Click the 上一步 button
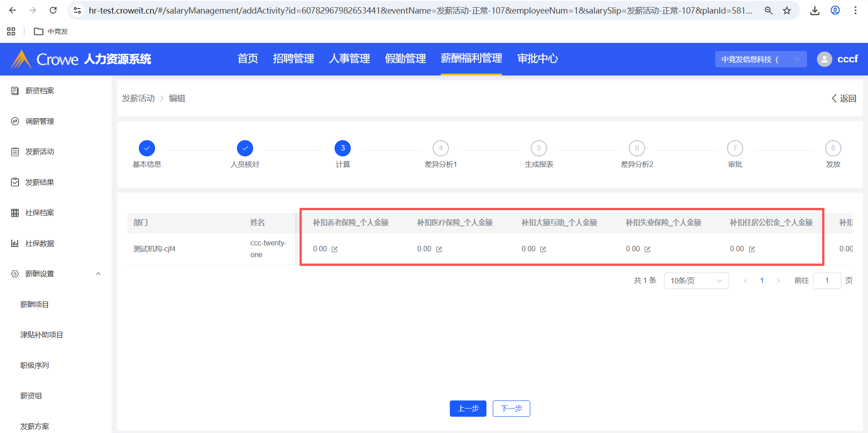 tap(468, 409)
